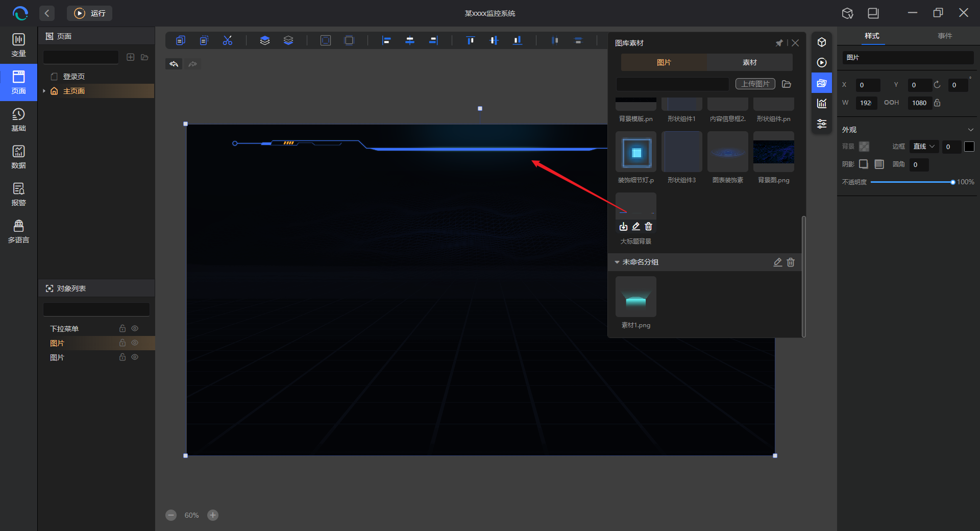Collapse the 未命名分组 group
The width and height of the screenshot is (980, 531).
tap(617, 262)
